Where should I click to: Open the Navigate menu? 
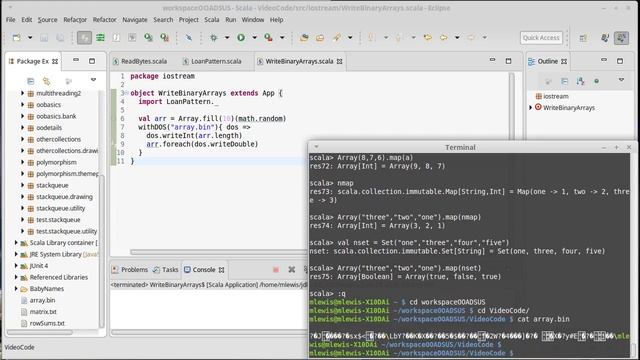(135, 20)
